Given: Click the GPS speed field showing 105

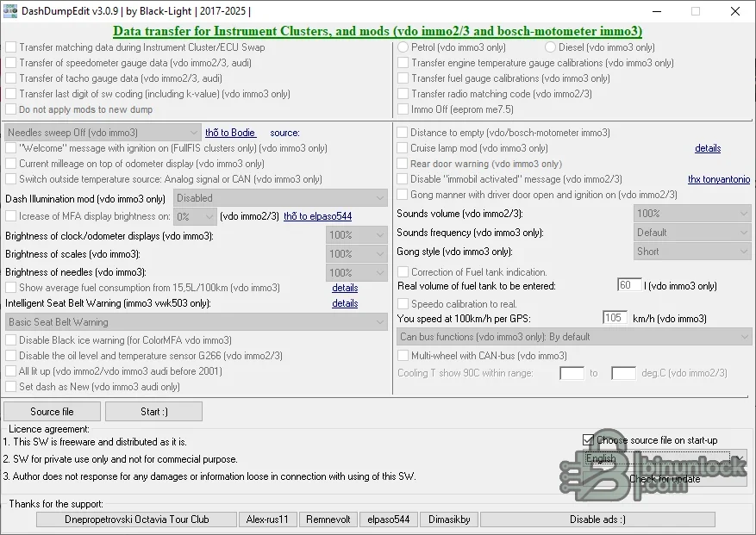Looking at the screenshot, I should click(615, 318).
